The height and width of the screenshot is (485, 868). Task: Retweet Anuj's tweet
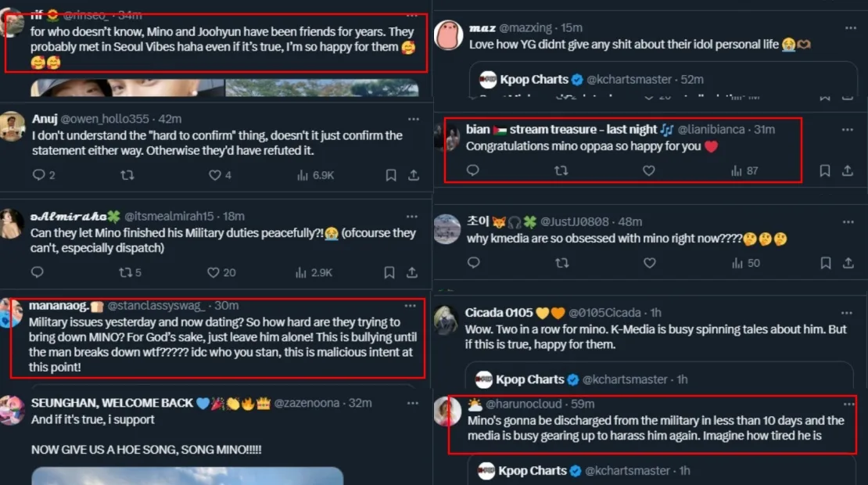tap(127, 175)
